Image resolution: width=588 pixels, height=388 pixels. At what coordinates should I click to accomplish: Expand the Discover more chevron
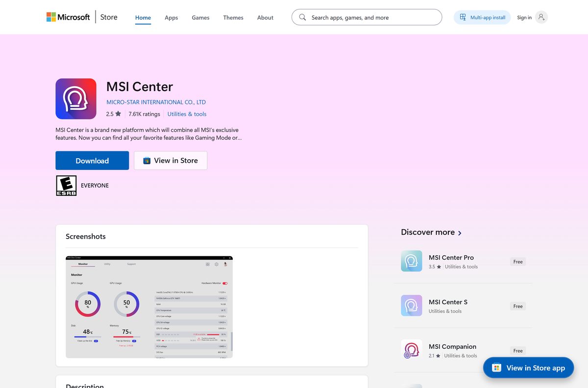click(x=460, y=233)
